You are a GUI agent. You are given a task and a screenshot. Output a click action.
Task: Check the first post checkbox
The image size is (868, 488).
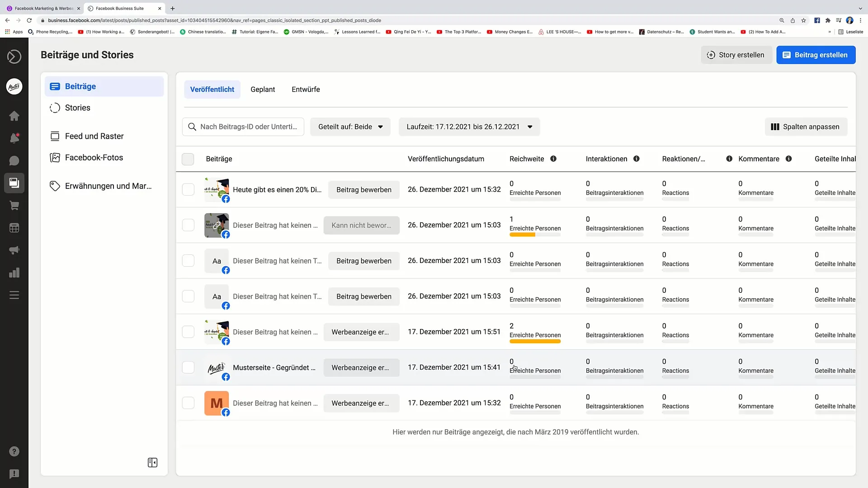click(x=188, y=189)
